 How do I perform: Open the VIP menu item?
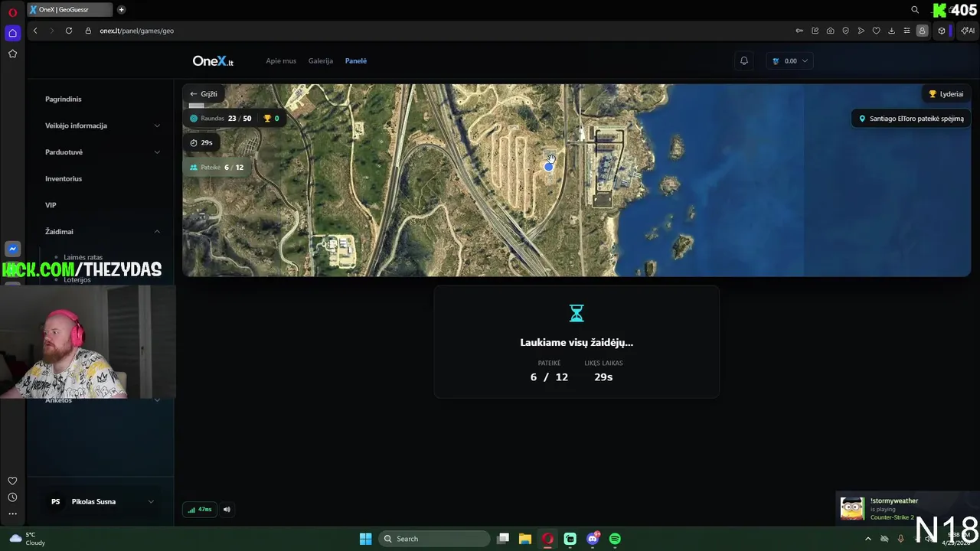tap(51, 205)
